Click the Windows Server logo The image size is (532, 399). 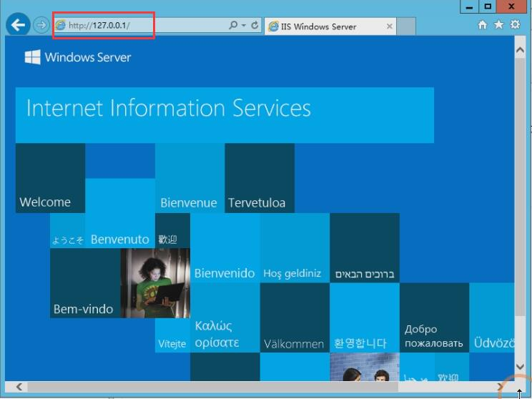pyautogui.click(x=78, y=57)
